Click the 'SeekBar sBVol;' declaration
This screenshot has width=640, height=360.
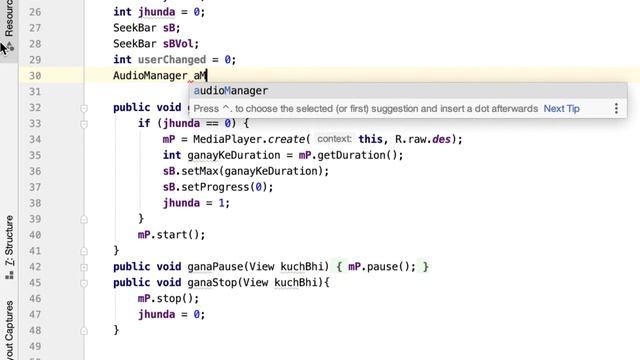tap(156, 44)
